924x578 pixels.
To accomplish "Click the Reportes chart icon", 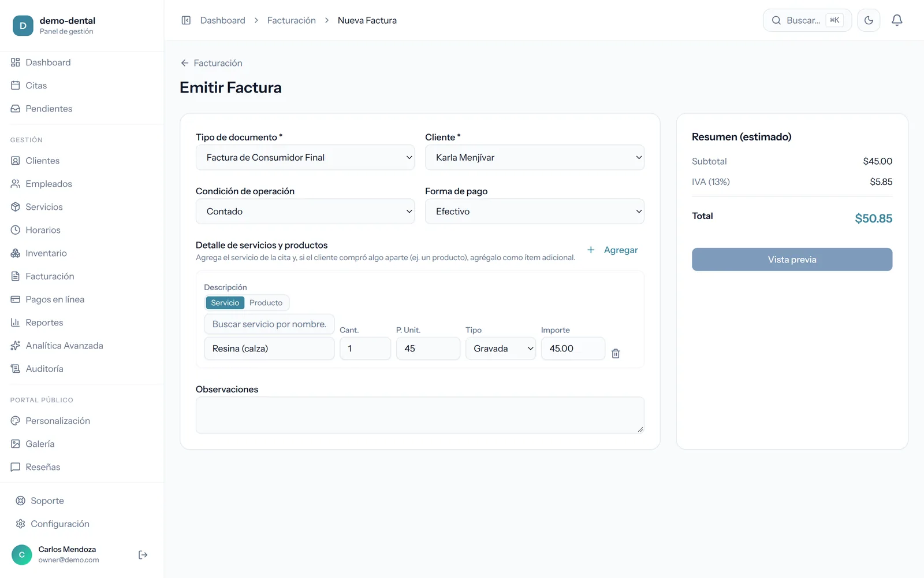I will click(x=16, y=323).
